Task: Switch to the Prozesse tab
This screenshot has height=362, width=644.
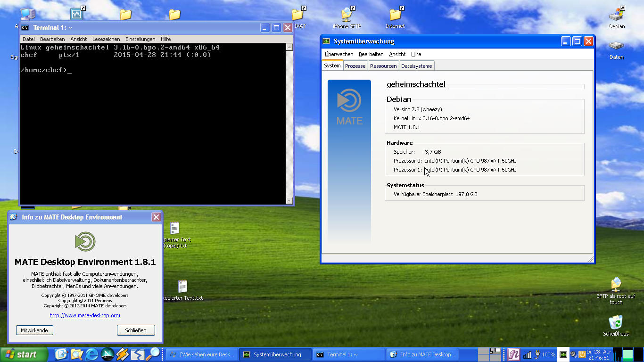Action: 355,66
